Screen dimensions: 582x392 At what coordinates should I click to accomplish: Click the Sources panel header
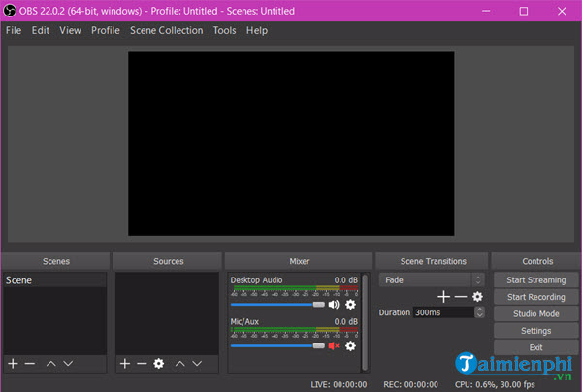(x=168, y=261)
